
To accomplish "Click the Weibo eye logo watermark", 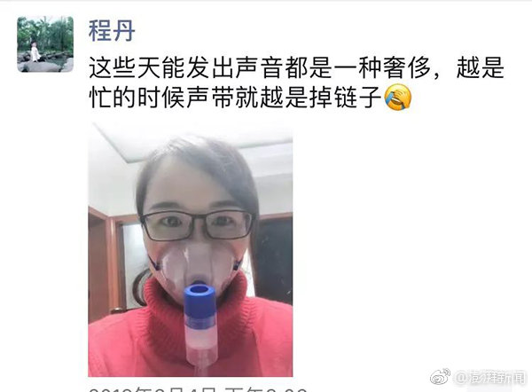I will pyautogui.click(x=441, y=377).
